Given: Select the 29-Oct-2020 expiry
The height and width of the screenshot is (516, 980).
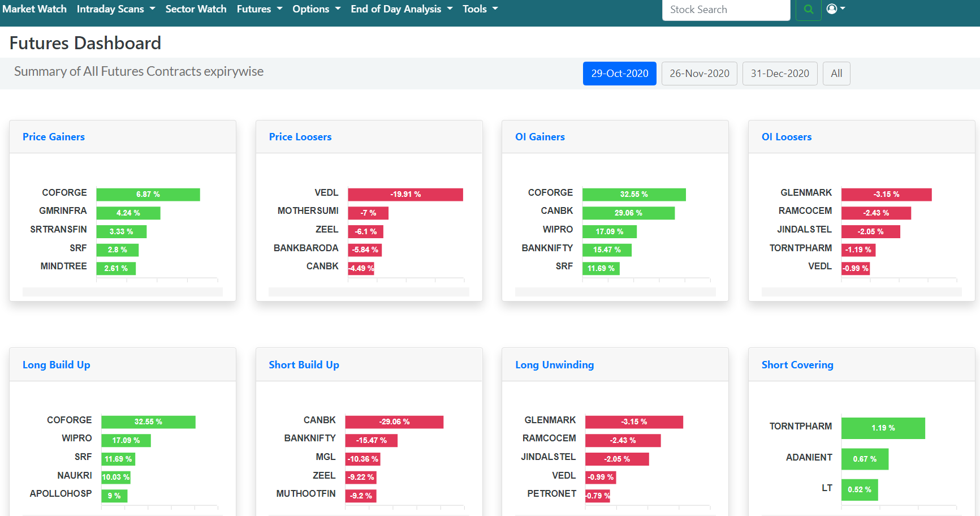Looking at the screenshot, I should pyautogui.click(x=620, y=74).
